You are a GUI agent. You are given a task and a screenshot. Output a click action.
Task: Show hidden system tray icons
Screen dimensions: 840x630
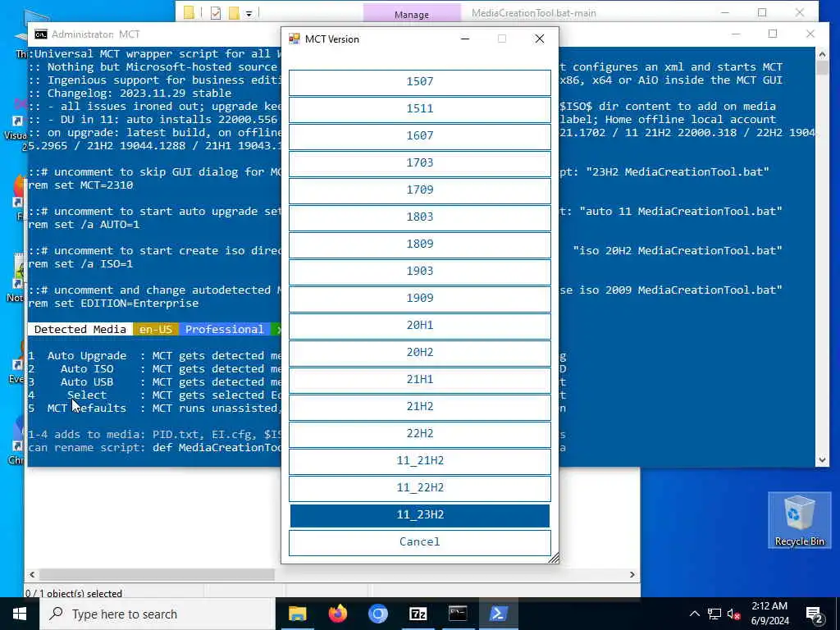(694, 614)
